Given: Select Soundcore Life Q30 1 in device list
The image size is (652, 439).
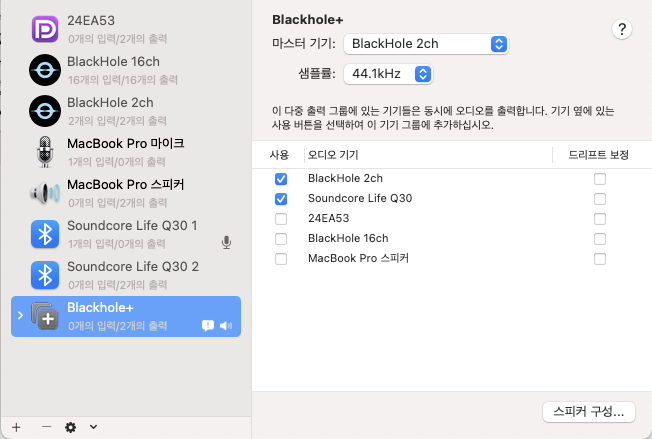Looking at the screenshot, I should tap(132, 225).
